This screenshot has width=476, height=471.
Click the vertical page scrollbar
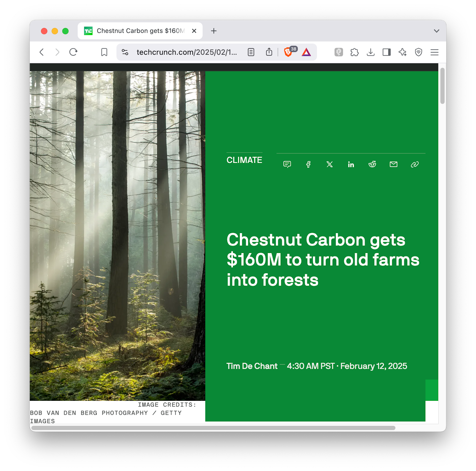click(442, 86)
